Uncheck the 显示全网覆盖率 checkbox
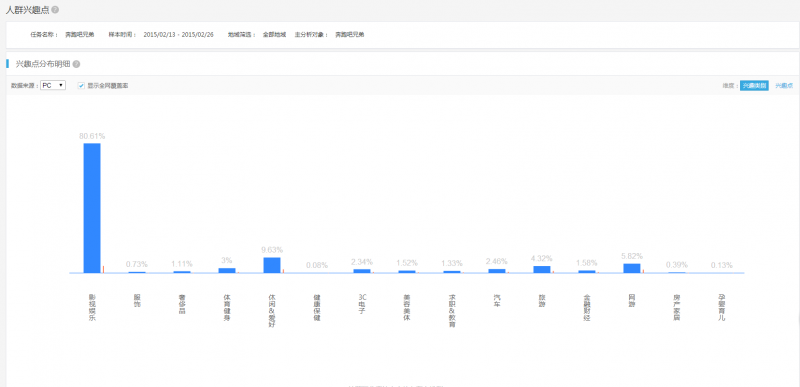Image resolution: width=800 pixels, height=387 pixels. click(x=81, y=86)
